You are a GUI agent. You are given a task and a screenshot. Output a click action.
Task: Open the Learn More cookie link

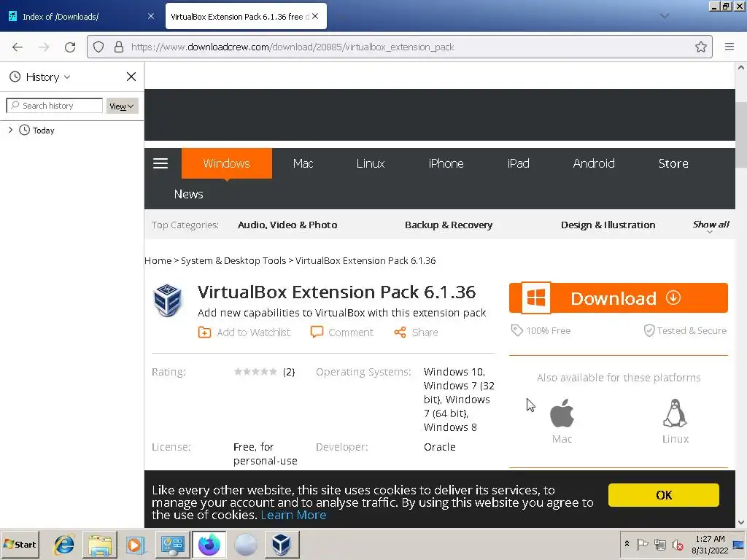pos(293,515)
